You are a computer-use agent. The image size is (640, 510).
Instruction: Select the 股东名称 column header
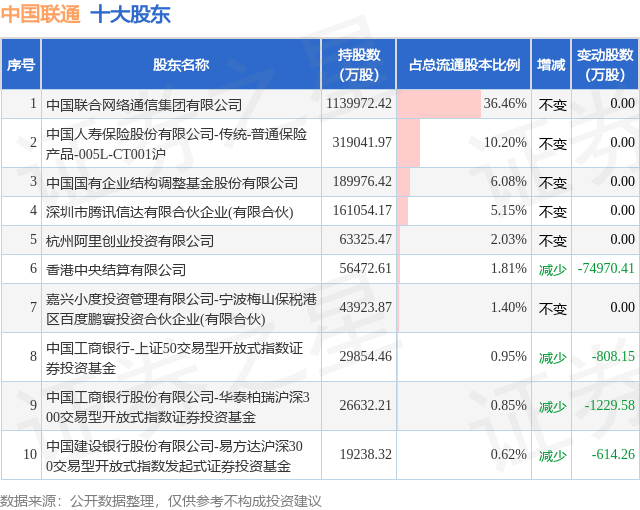tap(181, 64)
